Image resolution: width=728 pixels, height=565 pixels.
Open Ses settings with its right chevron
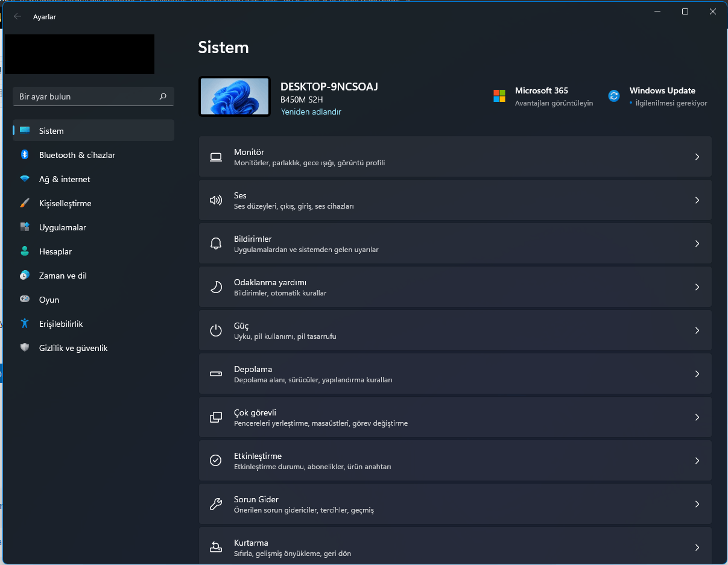[x=697, y=200]
